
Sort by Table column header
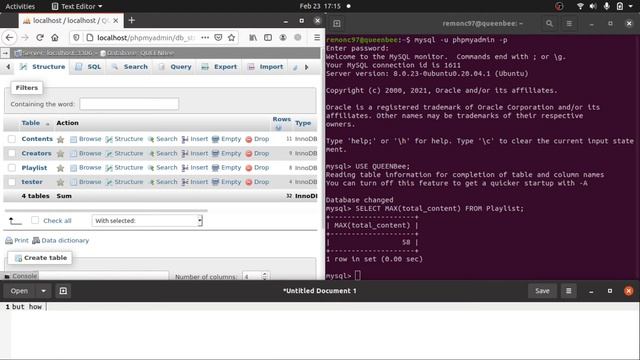[31, 123]
